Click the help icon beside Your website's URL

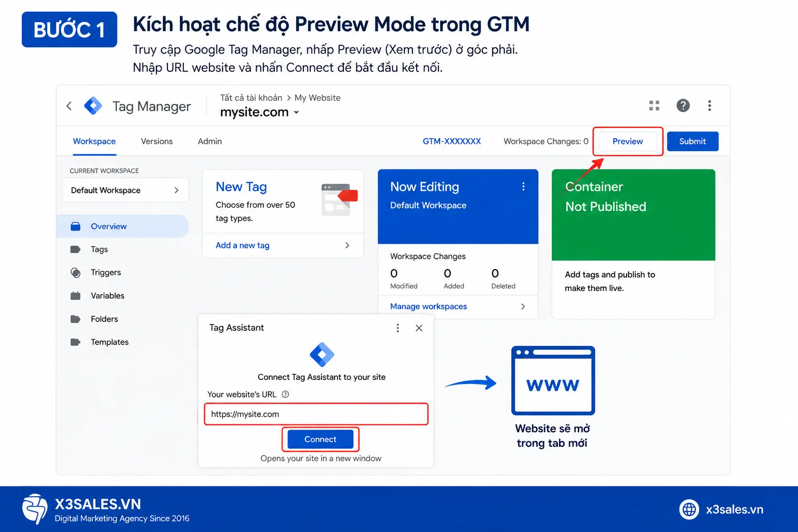(x=285, y=394)
